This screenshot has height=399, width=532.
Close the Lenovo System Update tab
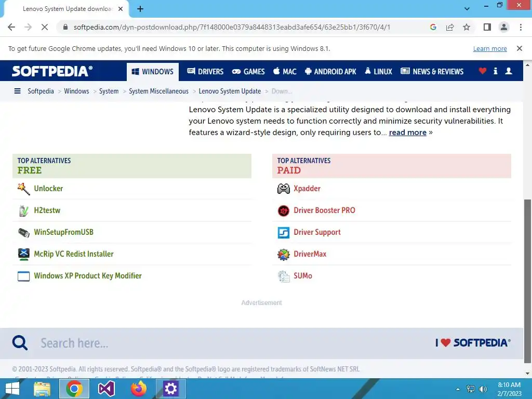tap(121, 9)
